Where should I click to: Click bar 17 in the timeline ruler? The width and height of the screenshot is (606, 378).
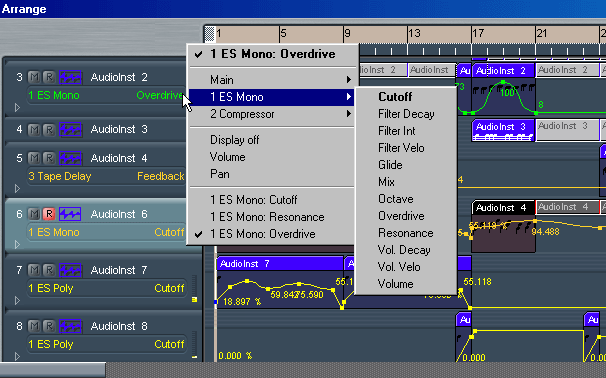tap(478, 34)
